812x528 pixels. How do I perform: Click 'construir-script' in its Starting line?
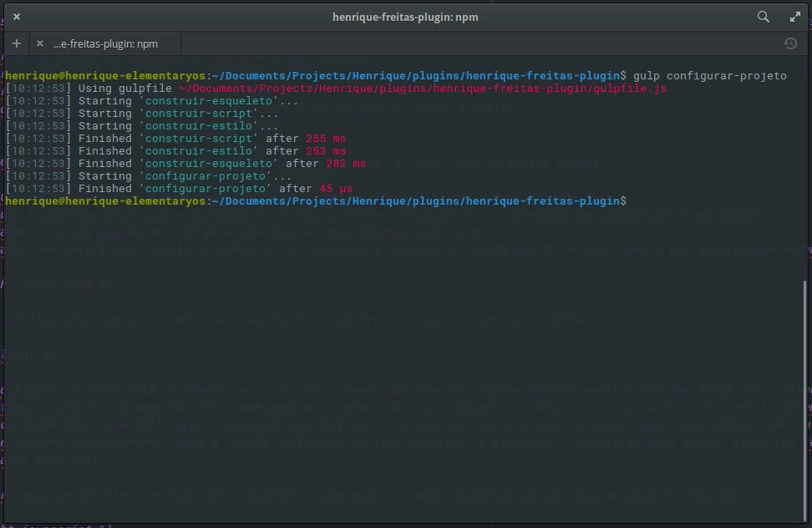[199, 114]
